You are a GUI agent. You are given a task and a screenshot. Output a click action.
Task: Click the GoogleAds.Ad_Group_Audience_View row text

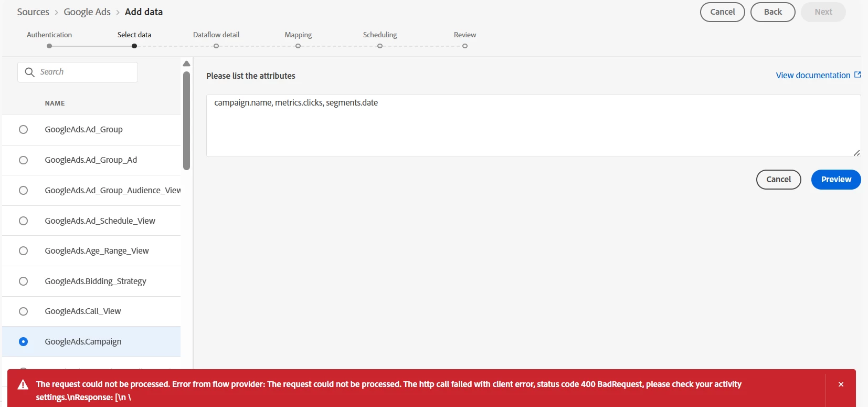tap(112, 190)
